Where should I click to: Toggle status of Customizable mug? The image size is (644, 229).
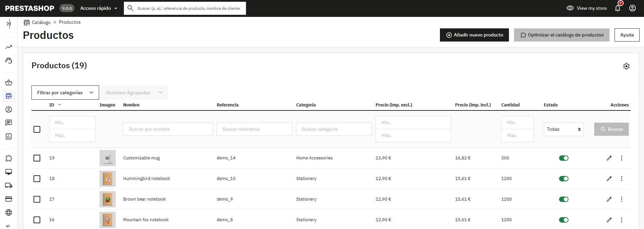click(x=563, y=158)
